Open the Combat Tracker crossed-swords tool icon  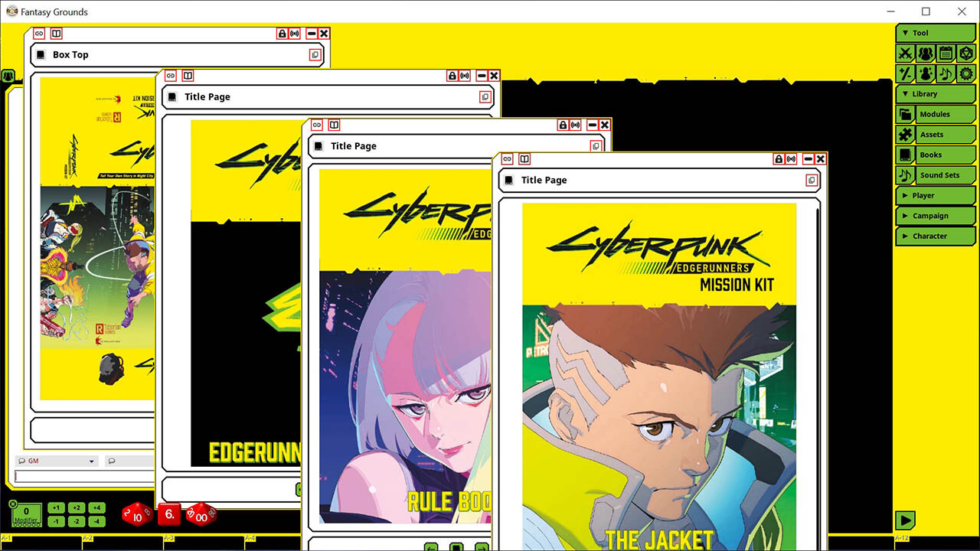904,53
